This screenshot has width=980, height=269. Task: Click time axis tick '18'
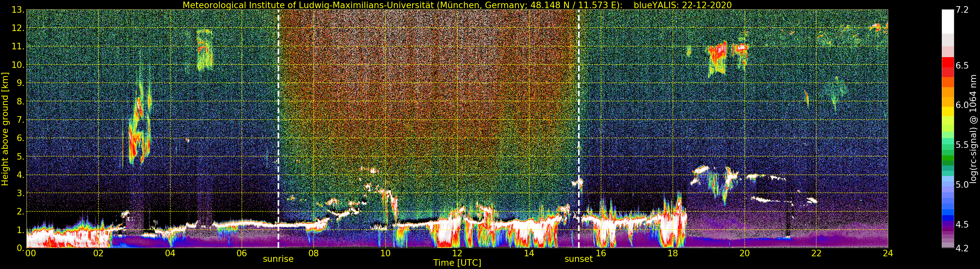673,253
